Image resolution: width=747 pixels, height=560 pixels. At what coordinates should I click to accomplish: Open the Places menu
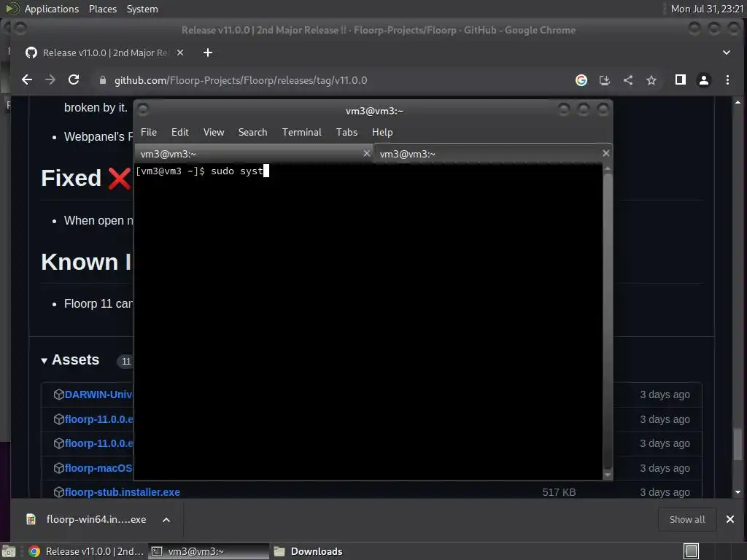pos(102,9)
